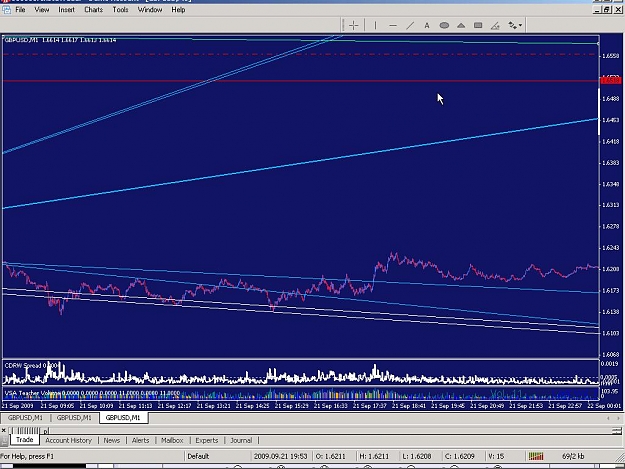
Task: Select the Trendline by Angle tool
Action: click(x=495, y=26)
